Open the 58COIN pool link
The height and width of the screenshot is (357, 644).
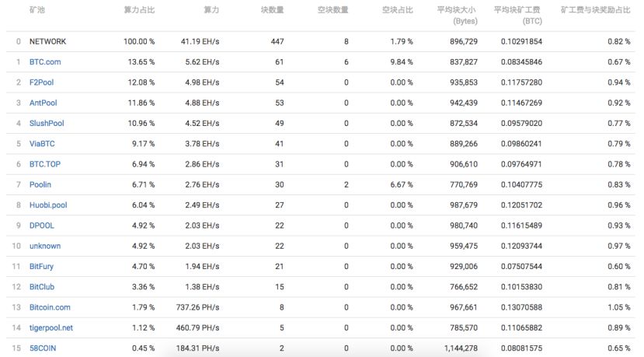43,348
